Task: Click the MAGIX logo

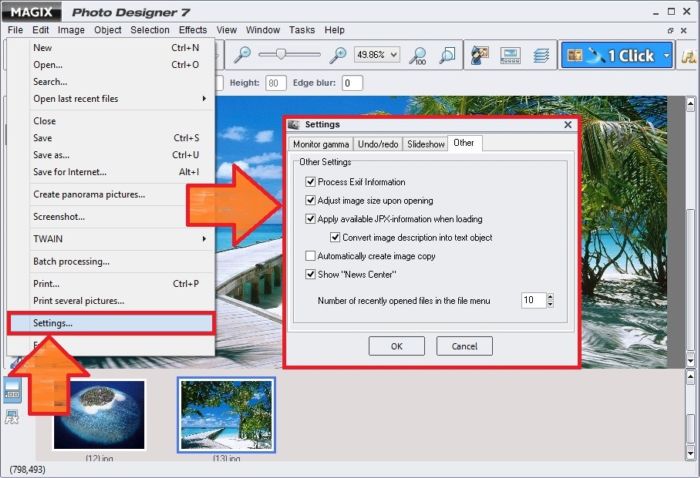Action: [31, 12]
